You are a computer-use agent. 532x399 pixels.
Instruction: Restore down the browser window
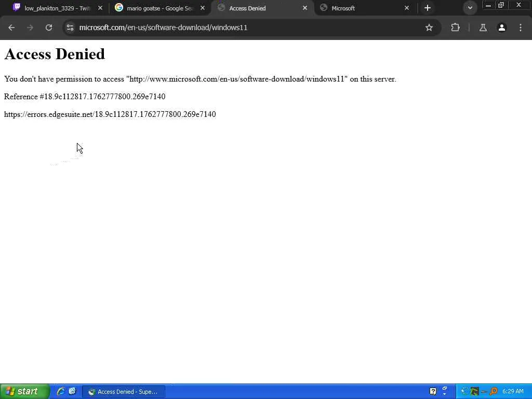tap(501, 5)
